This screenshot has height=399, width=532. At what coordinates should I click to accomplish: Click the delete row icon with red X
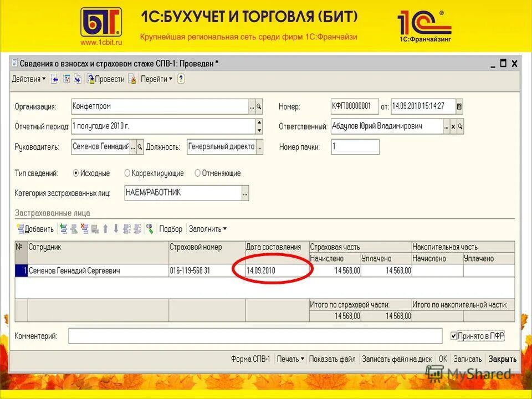coord(84,229)
